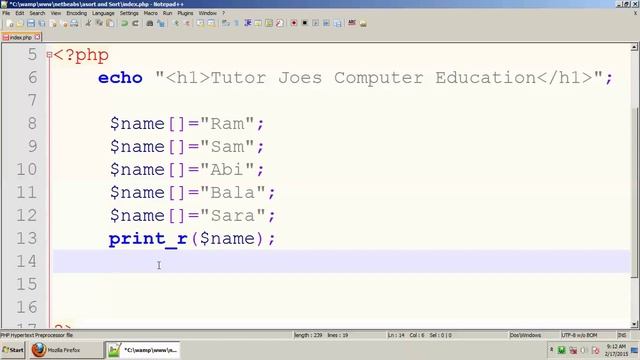Start macro recording with red dot icon
Image resolution: width=640 pixels, height=360 pixels.
[293, 23]
